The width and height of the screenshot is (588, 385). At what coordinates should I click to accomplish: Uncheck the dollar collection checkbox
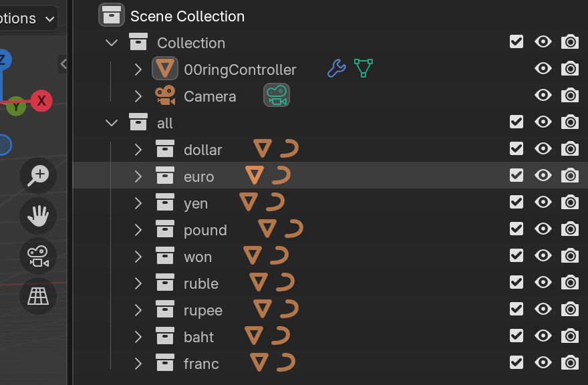click(x=517, y=148)
